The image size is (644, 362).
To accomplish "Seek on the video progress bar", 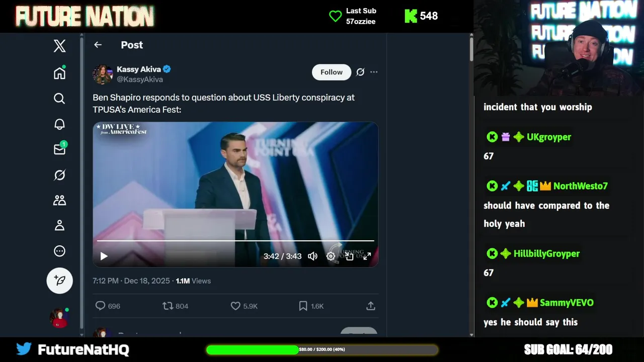I will point(235,241).
